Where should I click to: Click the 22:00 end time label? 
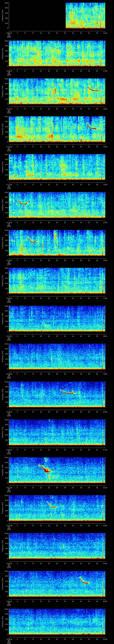[105, 487]
